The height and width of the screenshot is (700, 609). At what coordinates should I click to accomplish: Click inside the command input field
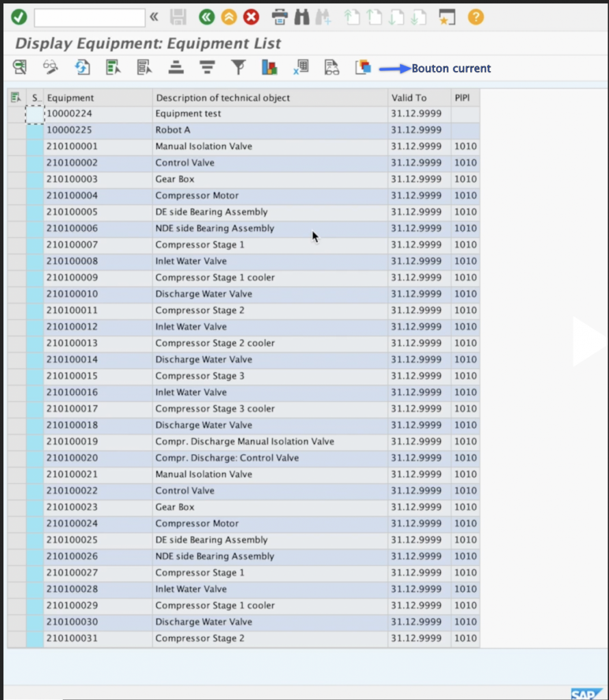pos(89,17)
